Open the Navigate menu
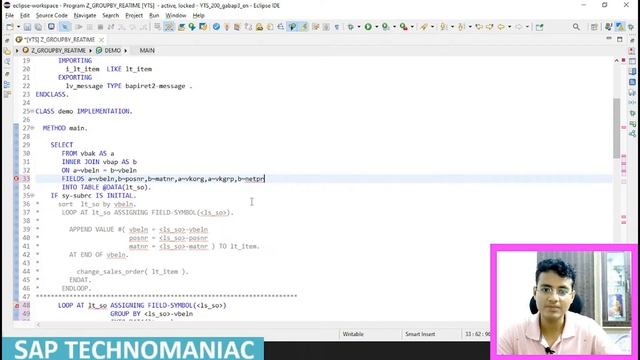The height and width of the screenshot is (360, 640). [84, 16]
